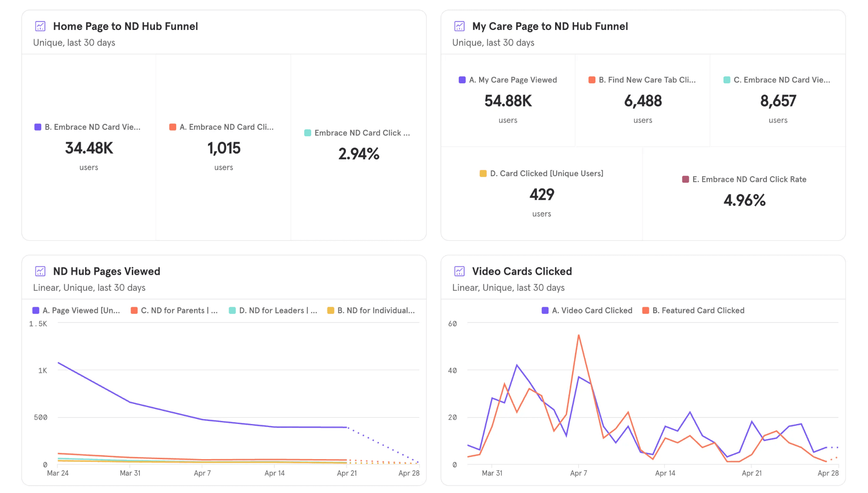Click the My Care Page funnel report icon
868x493 pixels.
pyautogui.click(x=459, y=26)
